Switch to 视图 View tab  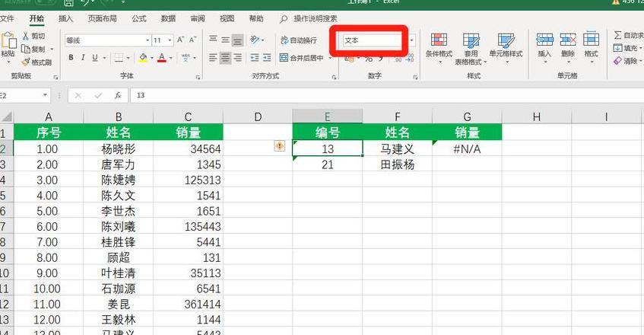click(x=227, y=18)
